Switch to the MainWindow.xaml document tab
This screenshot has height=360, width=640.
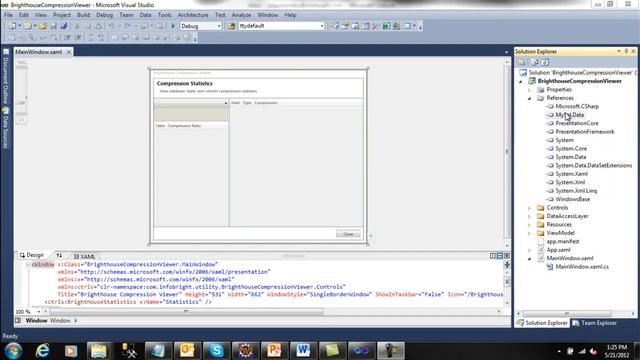pos(39,52)
